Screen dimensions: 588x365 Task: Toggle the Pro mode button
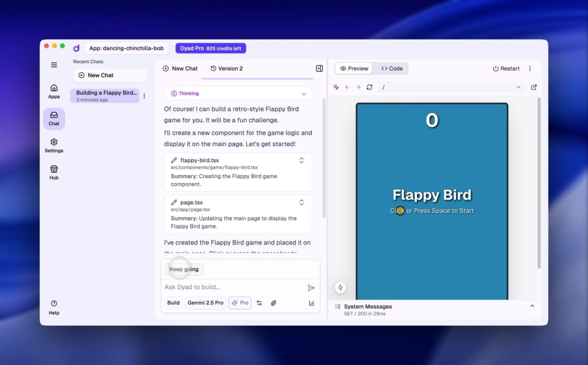tap(240, 303)
